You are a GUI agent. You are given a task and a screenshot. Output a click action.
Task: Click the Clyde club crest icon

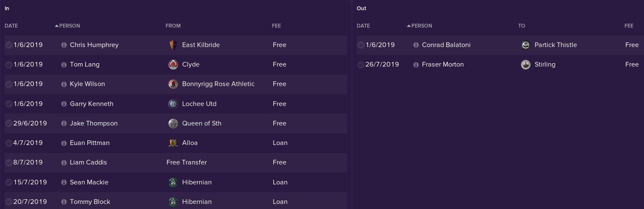173,64
